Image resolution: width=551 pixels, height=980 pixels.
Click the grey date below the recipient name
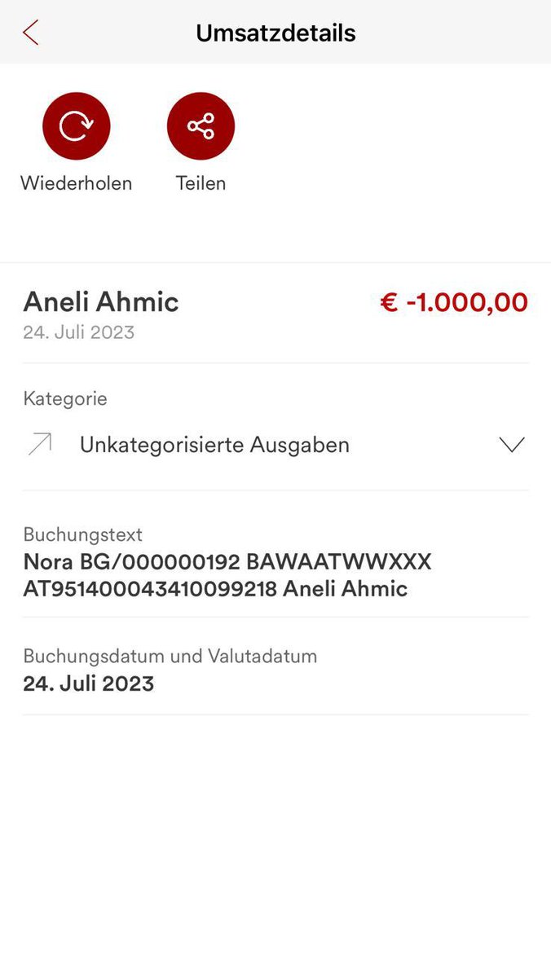[x=79, y=332]
